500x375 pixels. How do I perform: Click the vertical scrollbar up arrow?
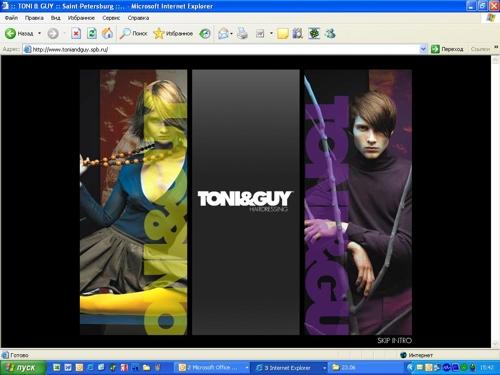click(x=495, y=60)
